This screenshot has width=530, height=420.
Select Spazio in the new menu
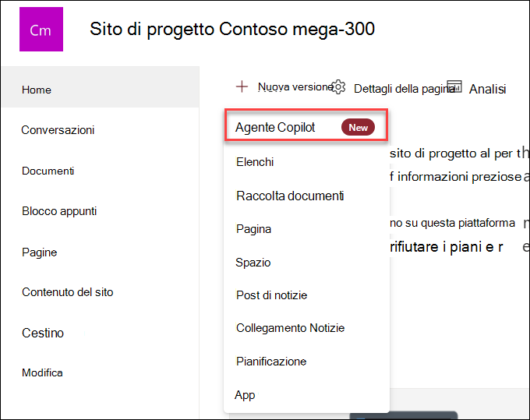253,263
